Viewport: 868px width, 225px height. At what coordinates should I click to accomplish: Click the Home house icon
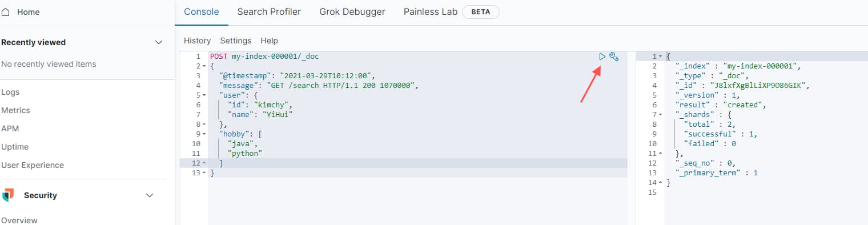click(6, 11)
